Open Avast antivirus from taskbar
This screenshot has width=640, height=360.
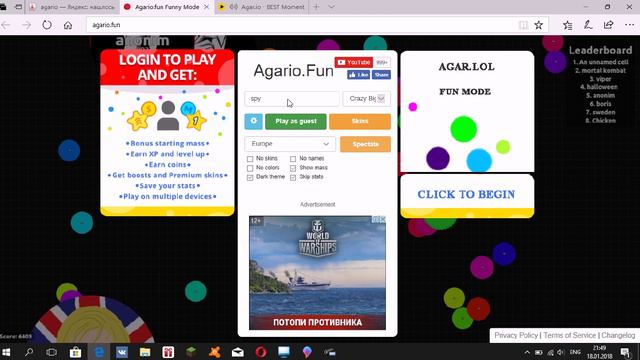[x=215, y=352]
